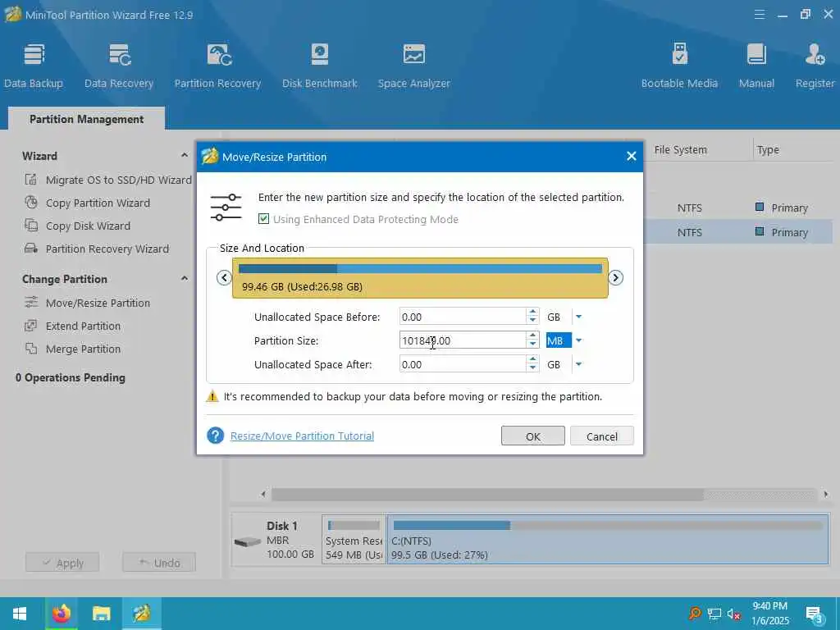Screen dimensions: 840x630
Task: Select Extend Partition in sidebar
Action: (73, 326)
